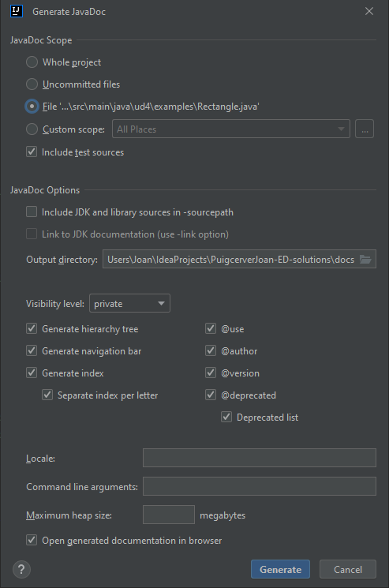Toggle Deprecated list checkbox
389x588 pixels.
coord(226,417)
